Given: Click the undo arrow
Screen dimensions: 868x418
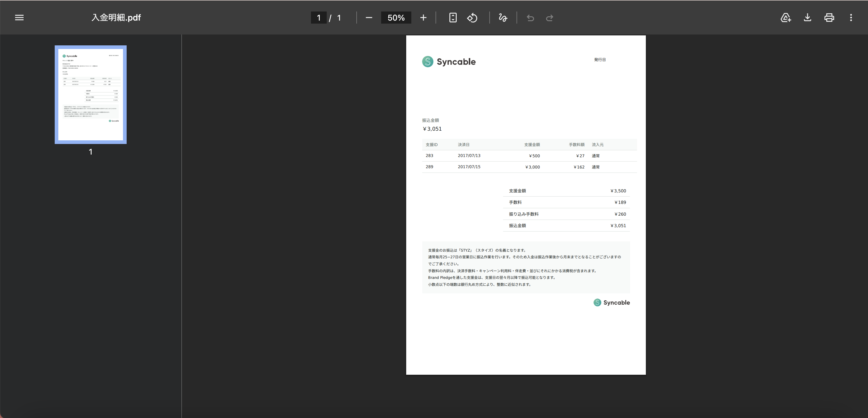Looking at the screenshot, I should (x=530, y=18).
